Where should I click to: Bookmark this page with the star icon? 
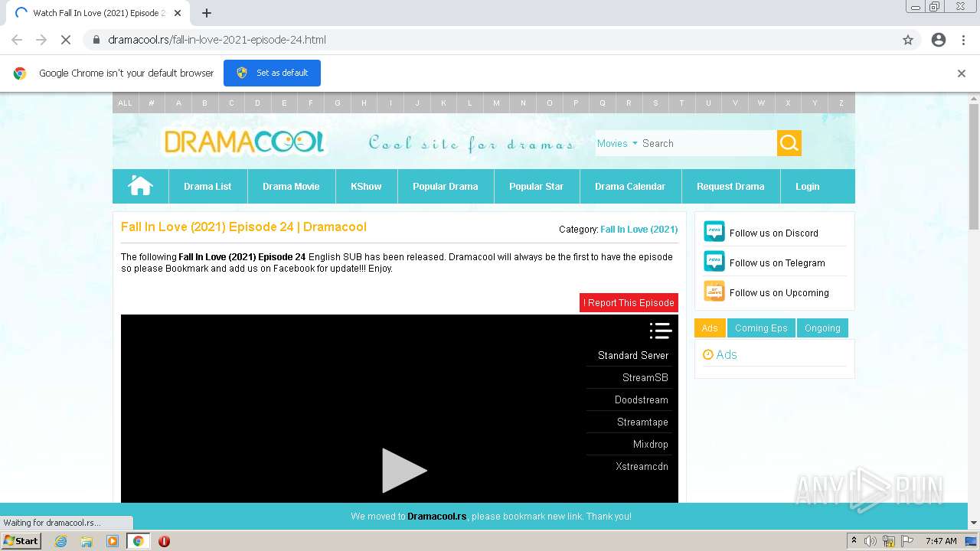908,40
